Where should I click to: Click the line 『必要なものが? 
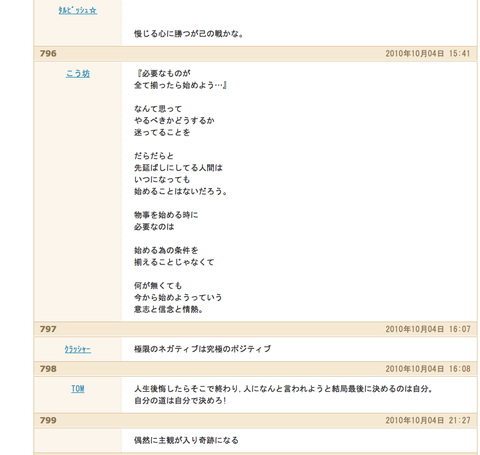163,73
